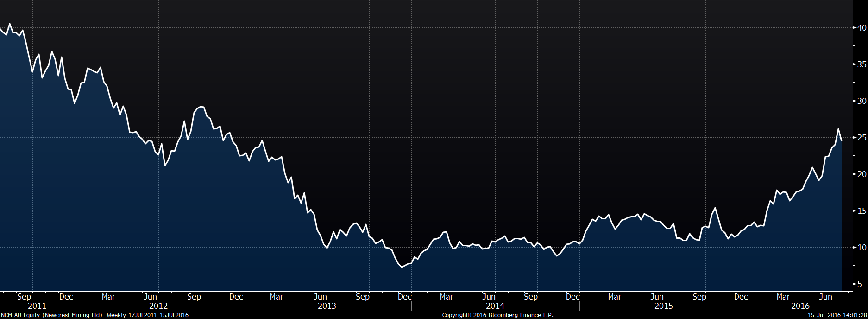868x319 pixels.
Task: Select the 2016 year label
Action: [x=800, y=306]
